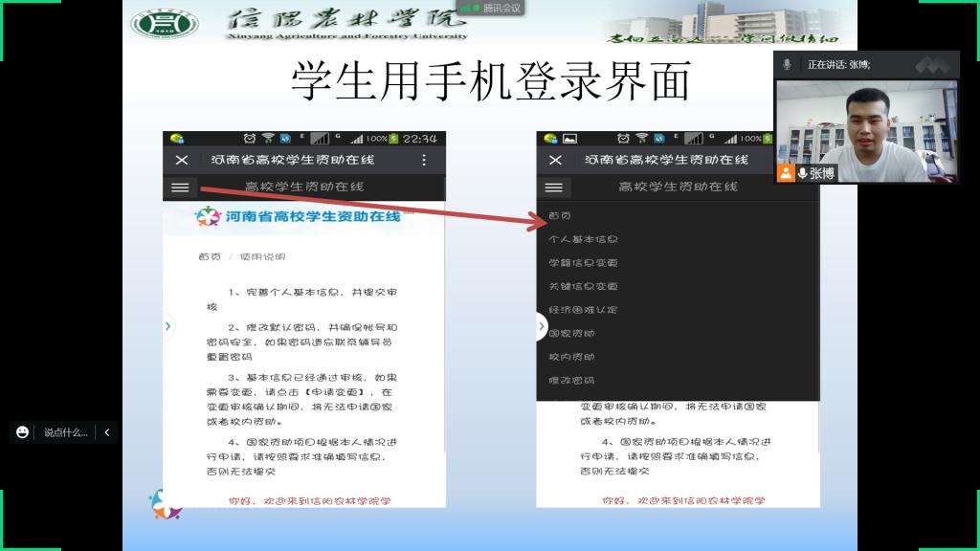Screen dimensions: 980x551
Task: Open '国家资助' menu item
Action: [571, 334]
